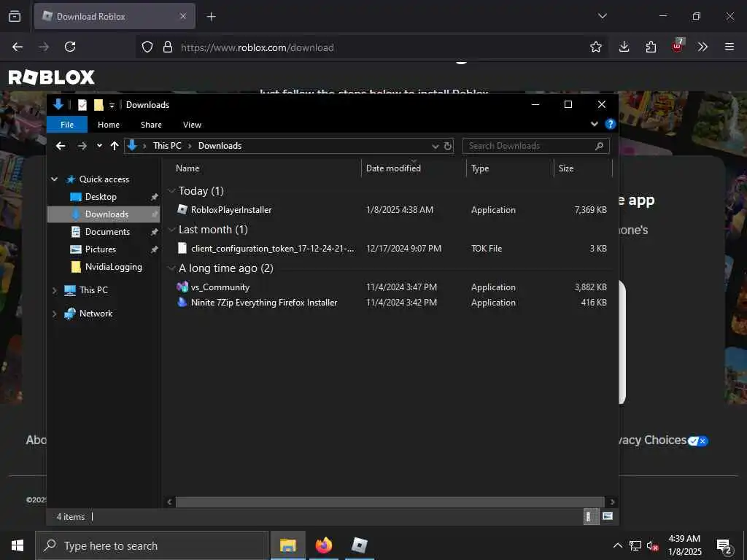Click the horizontal scrollbar in Explorer
Viewport: 747px width, 560px height.
[x=390, y=502]
